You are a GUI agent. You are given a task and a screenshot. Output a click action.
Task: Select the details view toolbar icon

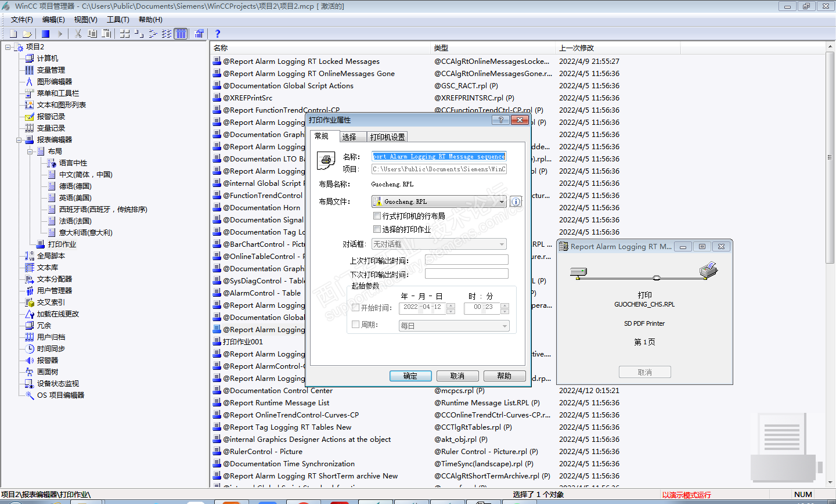pyautogui.click(x=181, y=34)
